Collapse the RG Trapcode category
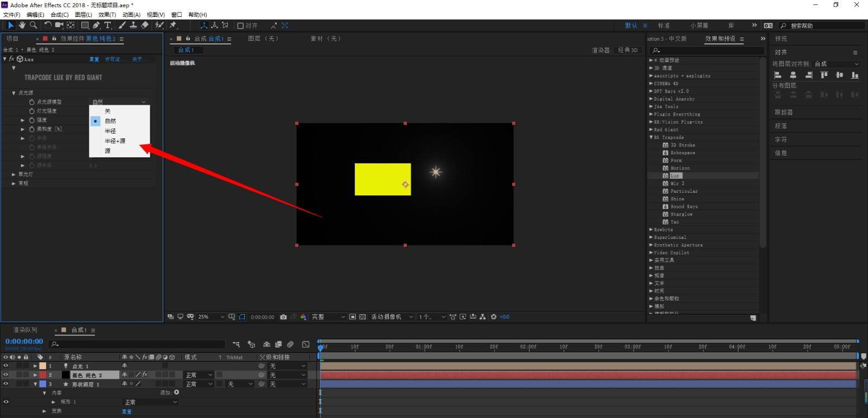 coord(651,137)
